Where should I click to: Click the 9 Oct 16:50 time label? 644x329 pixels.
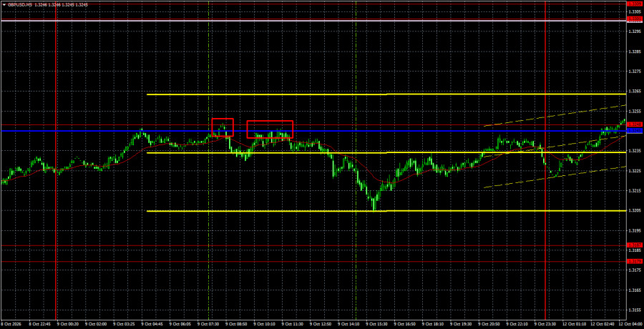pos(405,324)
